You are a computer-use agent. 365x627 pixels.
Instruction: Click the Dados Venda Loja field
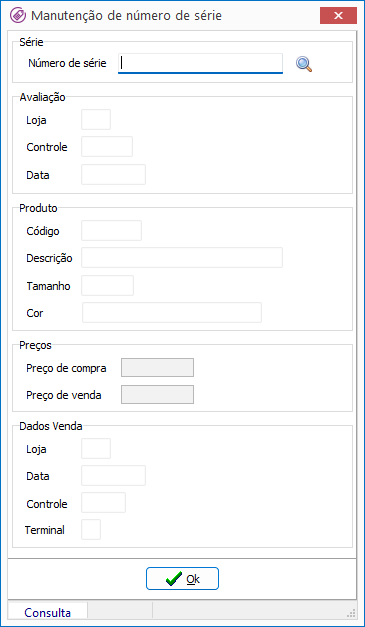pos(96,449)
